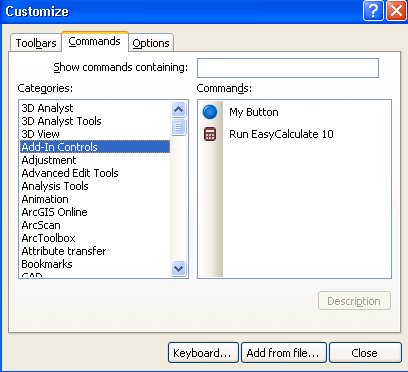Close the Customize dialog with X

396,11
